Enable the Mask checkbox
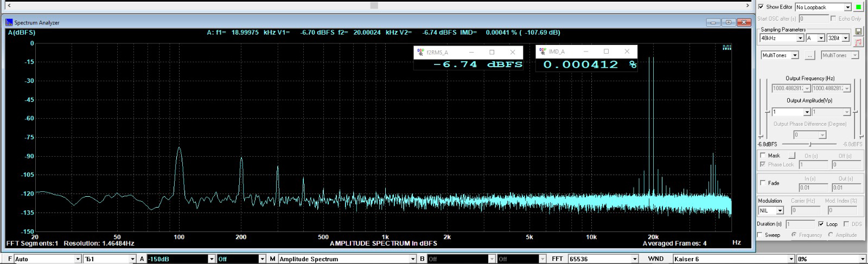 [763, 156]
